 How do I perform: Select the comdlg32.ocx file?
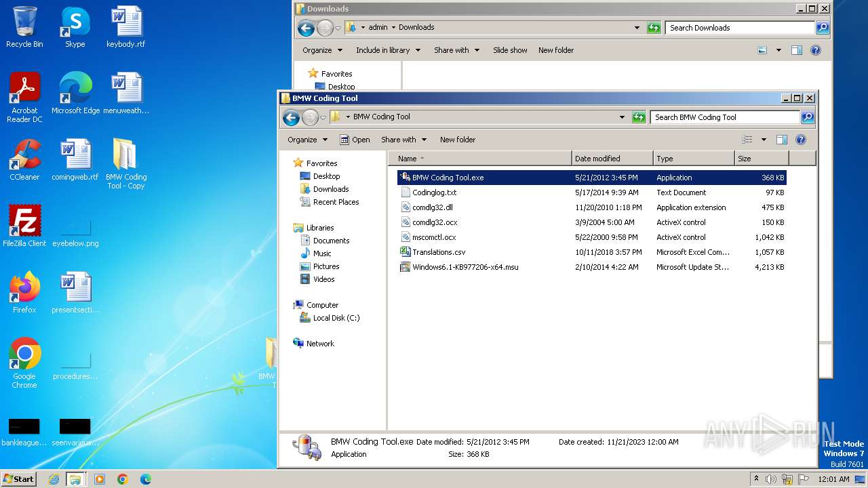click(x=592, y=222)
